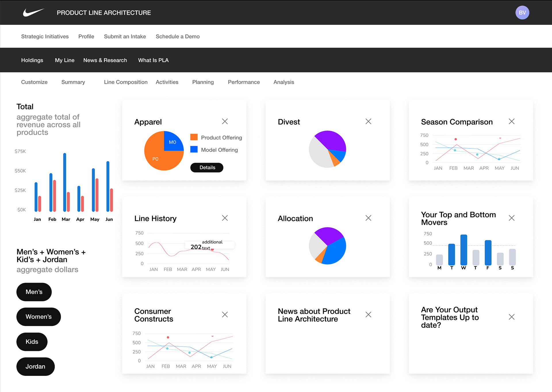Click the orange Product Offering swatch
Screen dimensions: 552x392
[194, 137]
